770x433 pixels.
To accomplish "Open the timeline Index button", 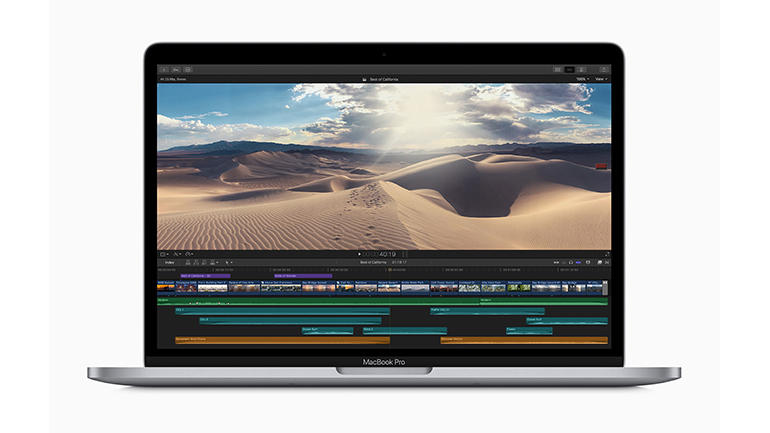I will point(169,263).
